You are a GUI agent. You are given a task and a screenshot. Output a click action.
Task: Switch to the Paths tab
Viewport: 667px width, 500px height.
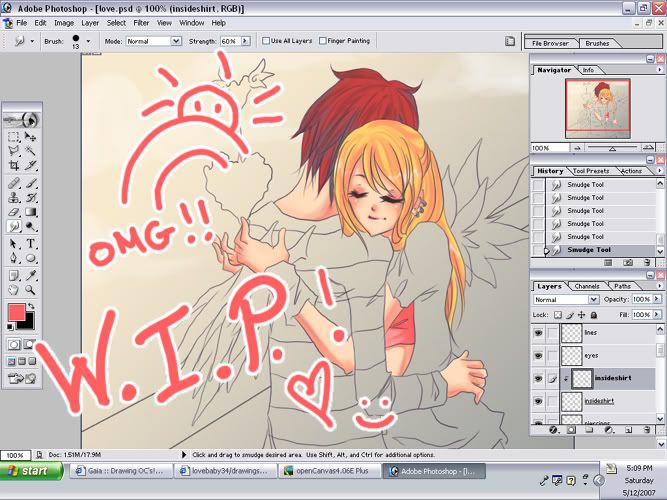[x=622, y=286]
